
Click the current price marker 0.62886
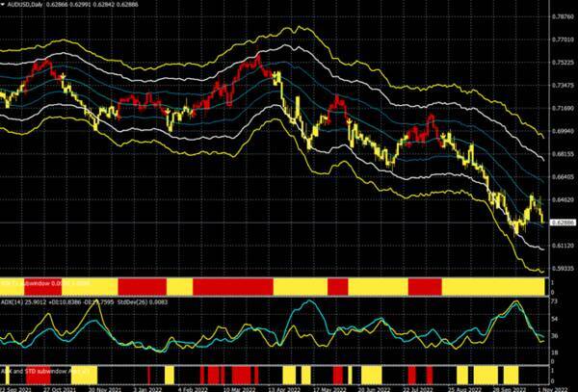563,222
